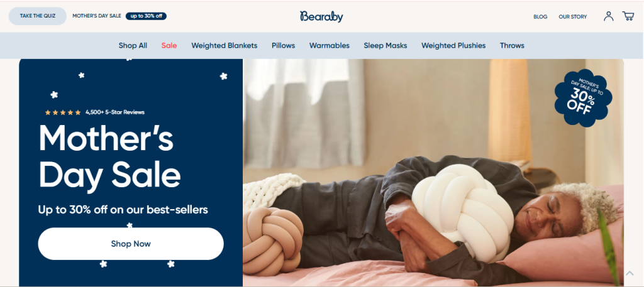The height and width of the screenshot is (287, 644).
Task: Open the shopping cart icon
Action: pyautogui.click(x=628, y=16)
